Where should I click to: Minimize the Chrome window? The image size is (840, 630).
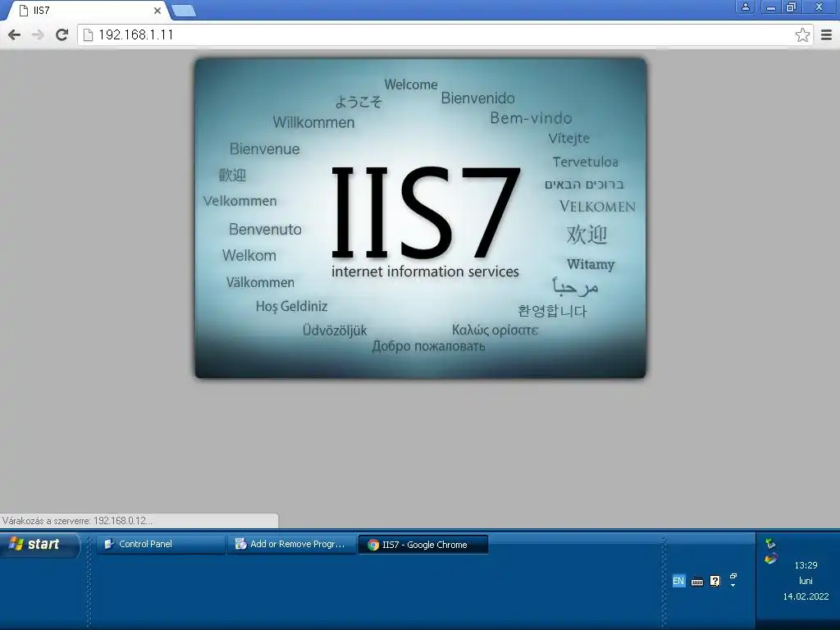tap(771, 7)
